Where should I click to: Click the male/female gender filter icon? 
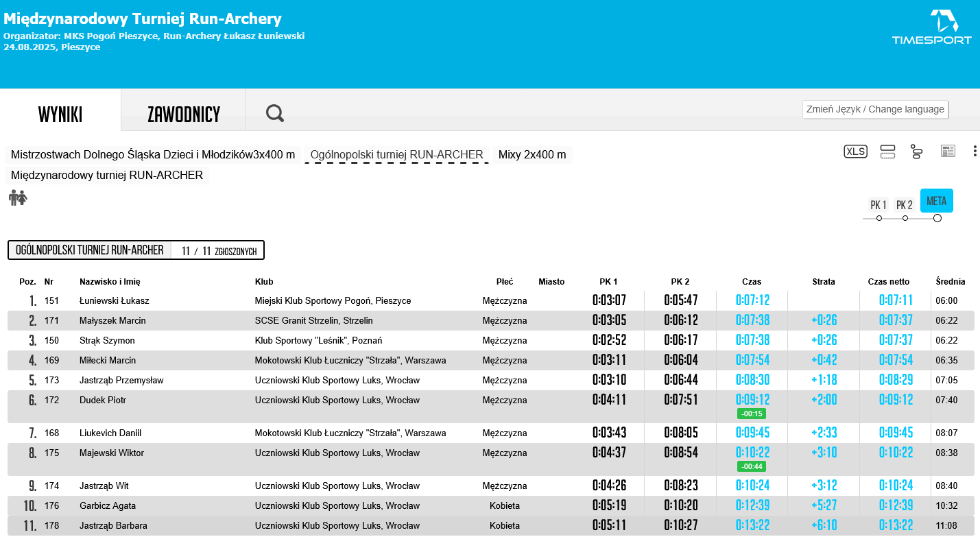tap(18, 198)
